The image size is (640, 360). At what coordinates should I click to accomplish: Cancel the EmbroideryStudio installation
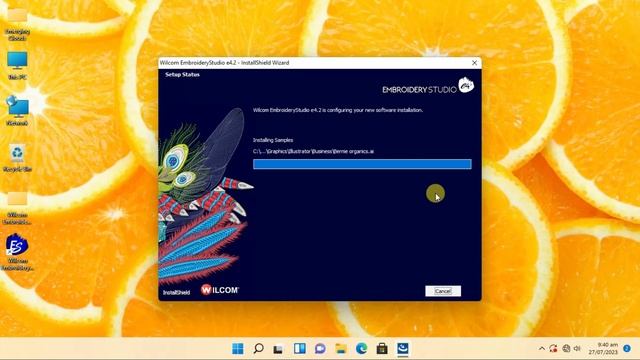443,291
